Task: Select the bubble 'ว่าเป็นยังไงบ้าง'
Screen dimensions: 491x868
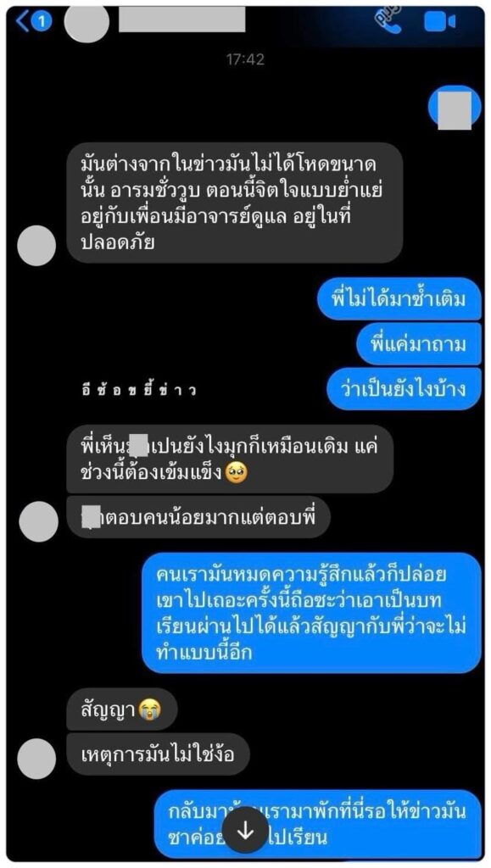Action: (403, 388)
